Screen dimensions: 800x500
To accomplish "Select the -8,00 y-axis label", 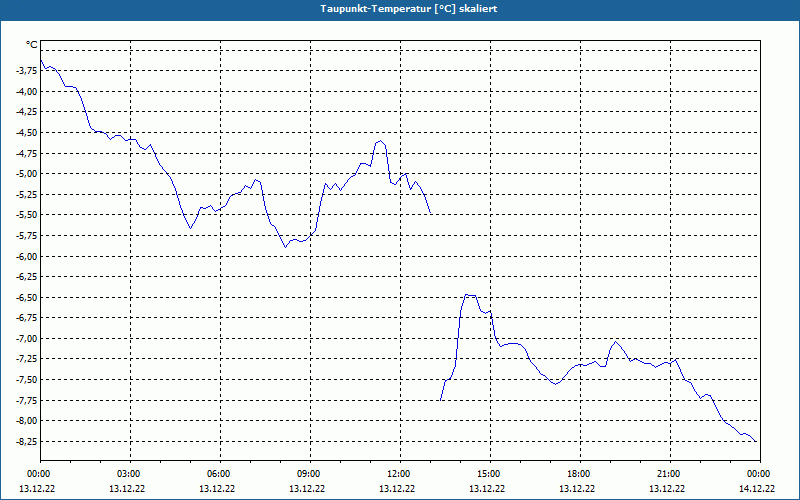I will pyautogui.click(x=28, y=420).
